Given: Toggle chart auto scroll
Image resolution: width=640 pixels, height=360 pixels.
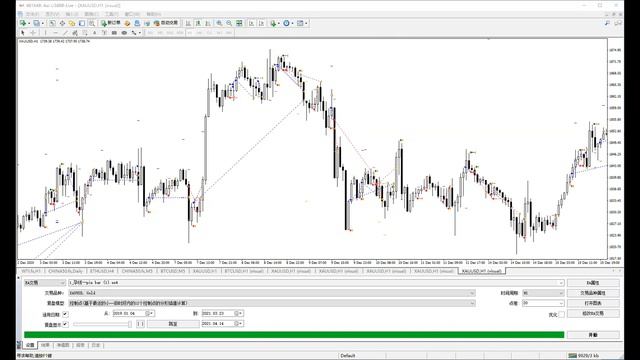Looking at the screenshot, I should coord(251,23).
